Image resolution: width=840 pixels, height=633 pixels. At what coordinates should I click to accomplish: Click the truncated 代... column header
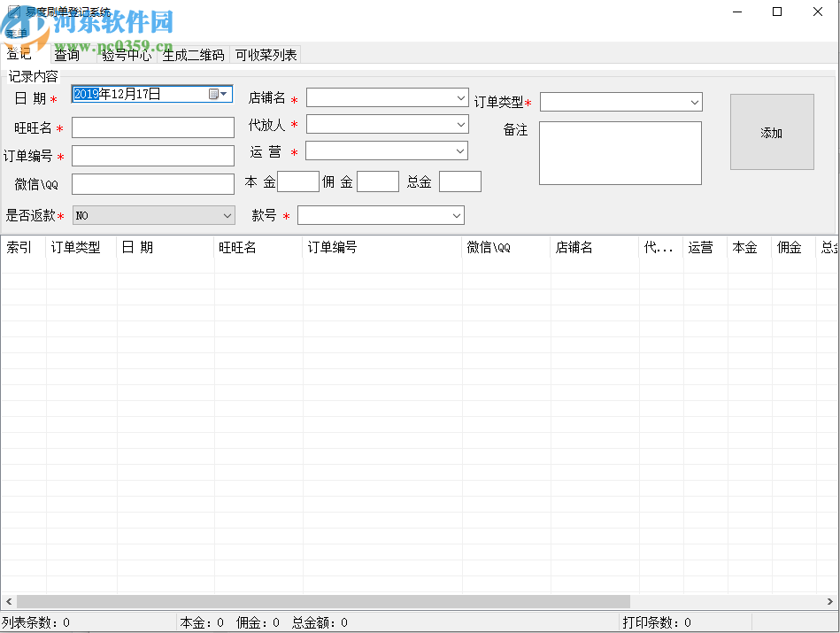click(x=661, y=247)
